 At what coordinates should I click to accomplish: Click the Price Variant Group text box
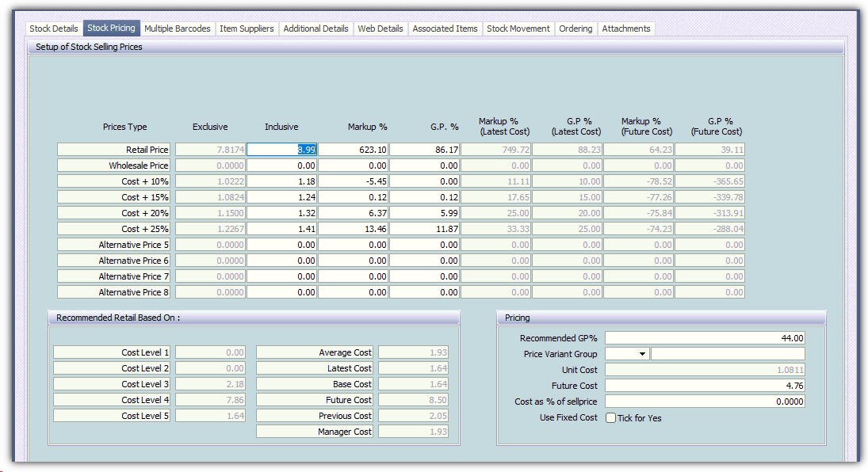(x=727, y=354)
